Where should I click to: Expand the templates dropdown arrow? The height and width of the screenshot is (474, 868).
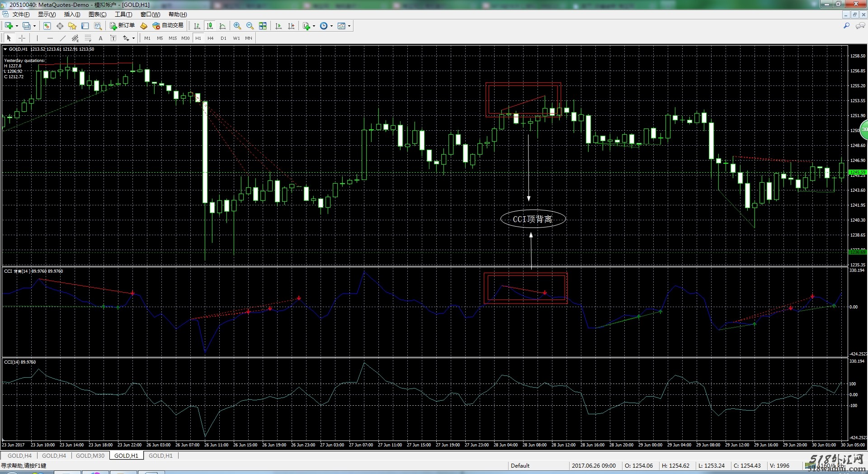pyautogui.click(x=349, y=26)
